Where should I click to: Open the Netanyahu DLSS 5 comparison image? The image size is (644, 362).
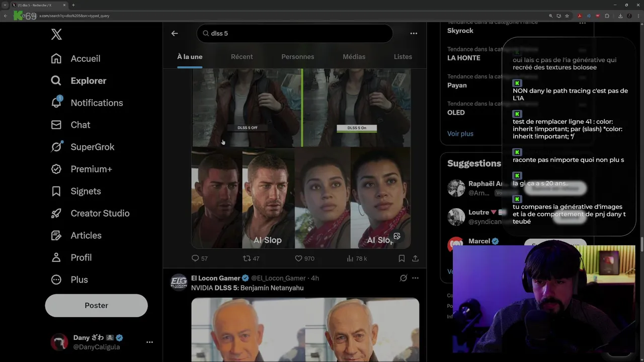[305, 330]
